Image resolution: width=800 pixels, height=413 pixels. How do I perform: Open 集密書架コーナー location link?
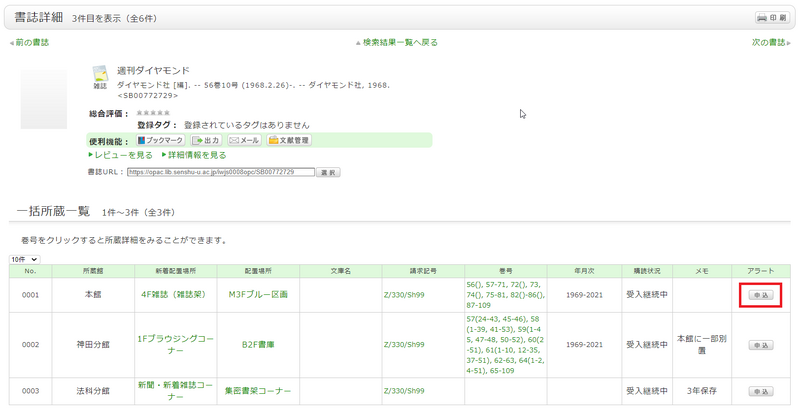click(258, 391)
